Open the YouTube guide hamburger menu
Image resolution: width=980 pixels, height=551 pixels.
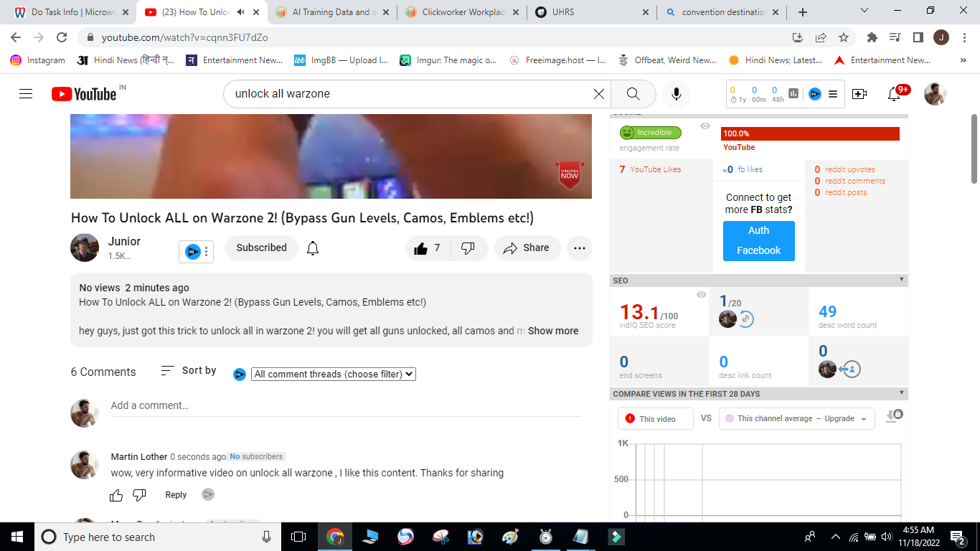26,94
